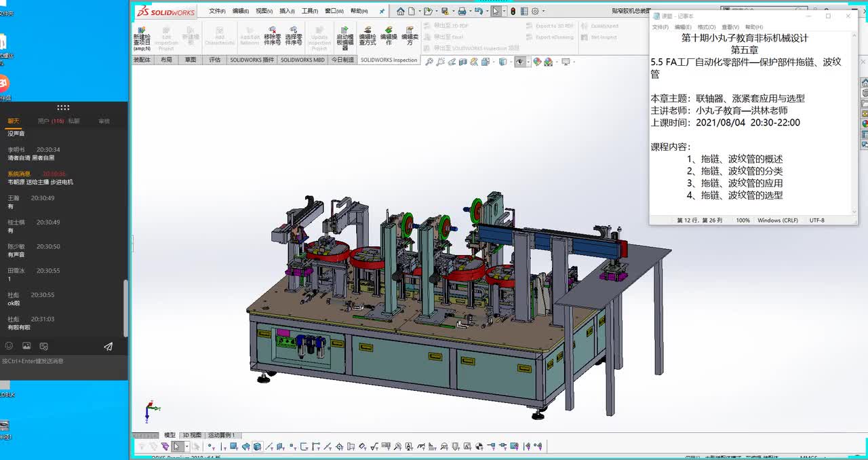Switch to 审核 review tab
This screenshot has width=868, height=460.
(104, 121)
